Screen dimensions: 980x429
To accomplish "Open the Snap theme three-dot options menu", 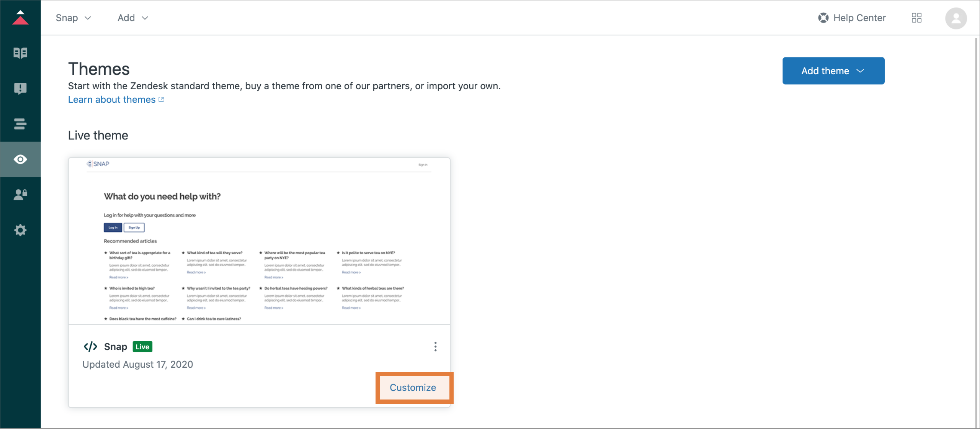I will pos(435,347).
